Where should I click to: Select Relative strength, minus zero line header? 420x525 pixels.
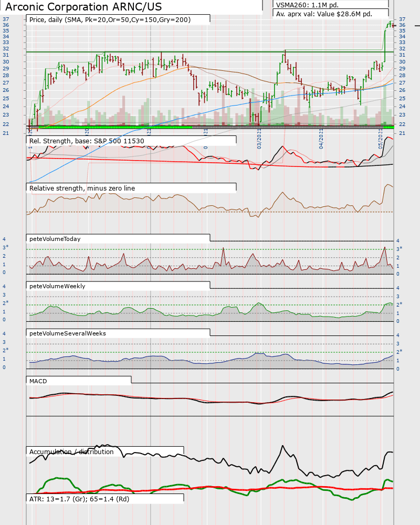pos(82,188)
